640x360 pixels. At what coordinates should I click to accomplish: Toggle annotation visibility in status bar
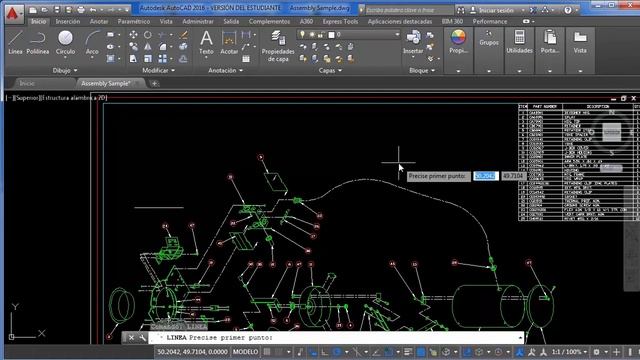[x=519, y=352]
